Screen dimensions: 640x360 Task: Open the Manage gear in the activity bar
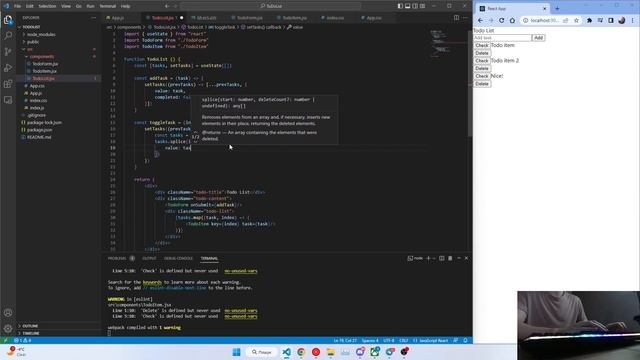8,328
